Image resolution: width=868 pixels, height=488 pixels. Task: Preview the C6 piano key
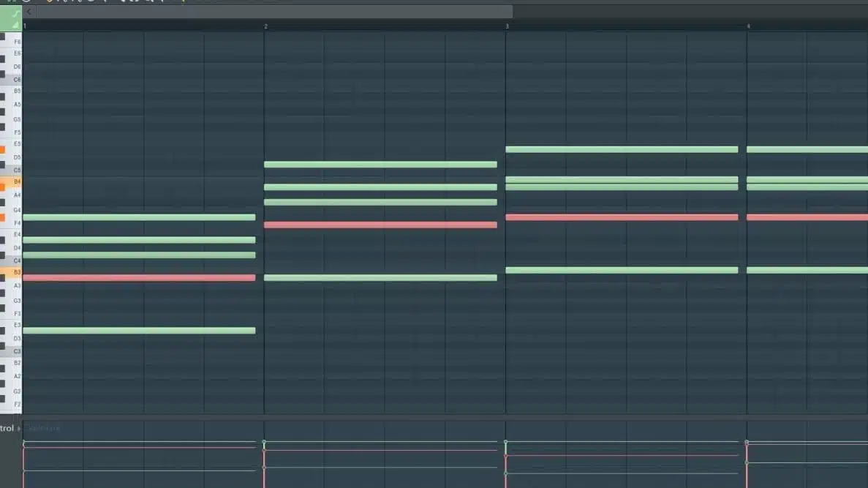pos(11,80)
